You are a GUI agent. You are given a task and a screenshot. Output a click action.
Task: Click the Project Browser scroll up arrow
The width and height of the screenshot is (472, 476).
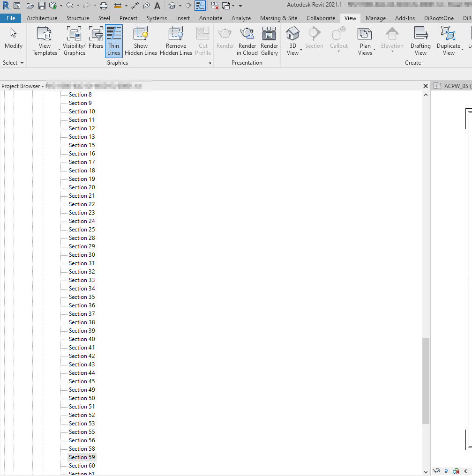point(426,95)
